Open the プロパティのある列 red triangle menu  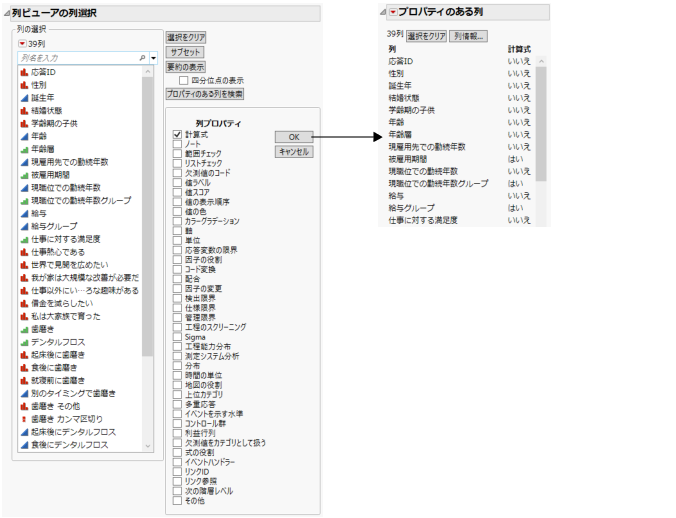click(x=393, y=12)
